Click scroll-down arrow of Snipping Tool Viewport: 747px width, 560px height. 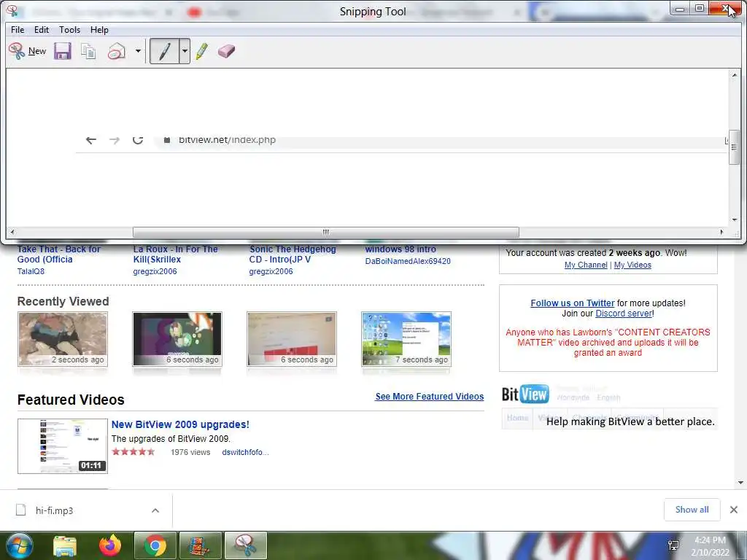click(x=734, y=220)
